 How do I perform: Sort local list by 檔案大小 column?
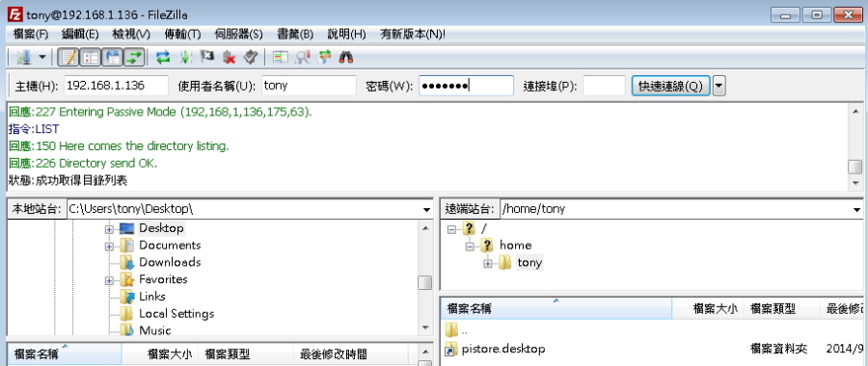click(x=159, y=353)
